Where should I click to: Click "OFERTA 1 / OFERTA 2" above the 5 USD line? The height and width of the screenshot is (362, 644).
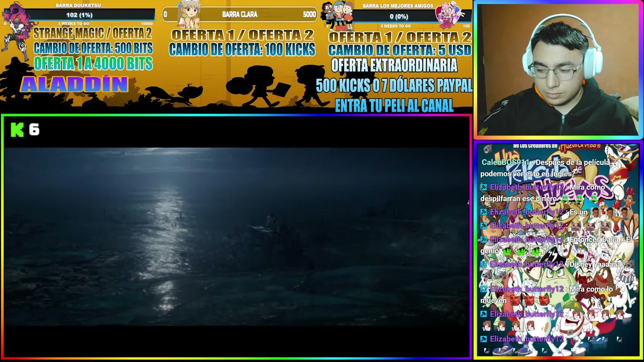click(400, 37)
